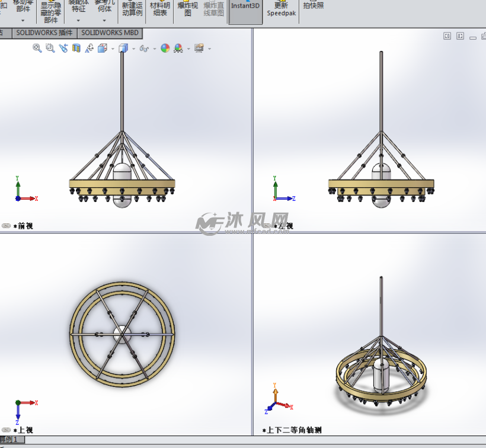Click the 拍快照 snapshot button

[x=314, y=5]
